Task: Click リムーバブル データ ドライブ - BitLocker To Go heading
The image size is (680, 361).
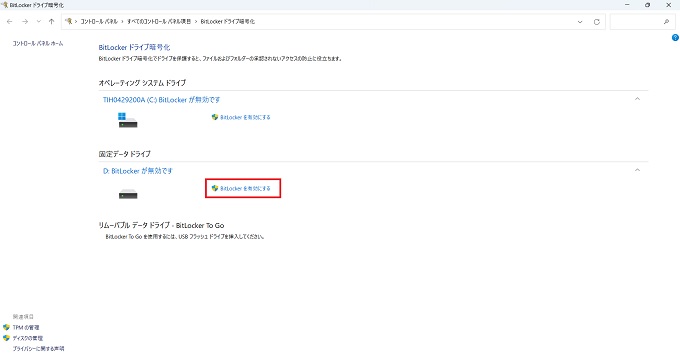Action: click(x=161, y=226)
